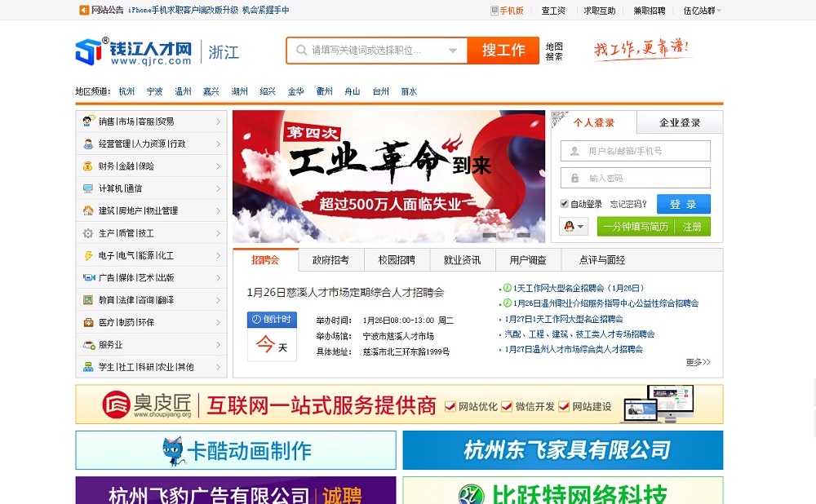This screenshot has width=816, height=504.
Task: Open the 更多>> link in job fairs
Action: (x=698, y=362)
